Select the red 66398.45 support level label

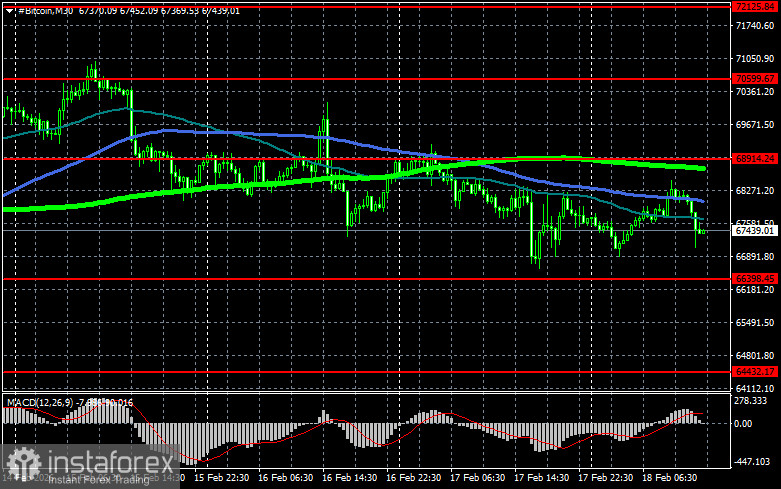(x=754, y=277)
